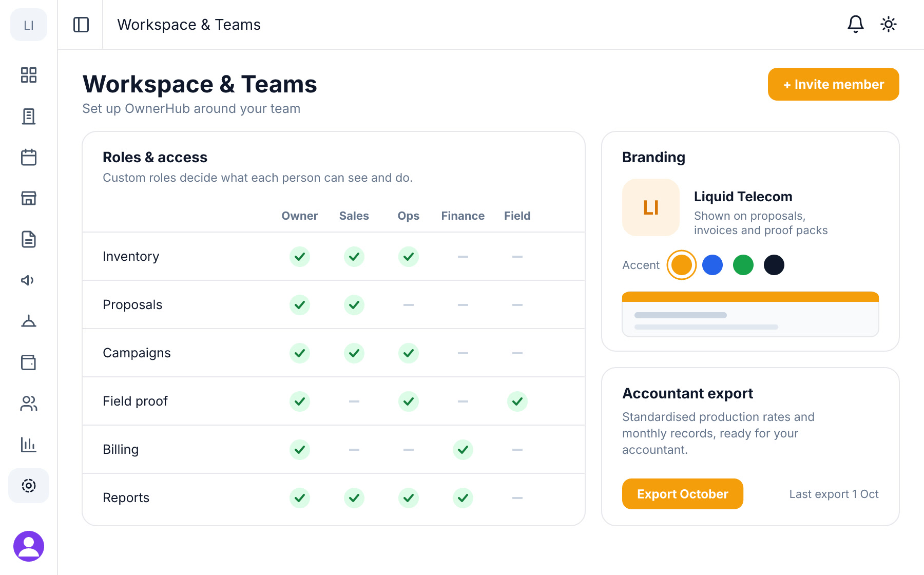Click the Billing row label

point(121,449)
